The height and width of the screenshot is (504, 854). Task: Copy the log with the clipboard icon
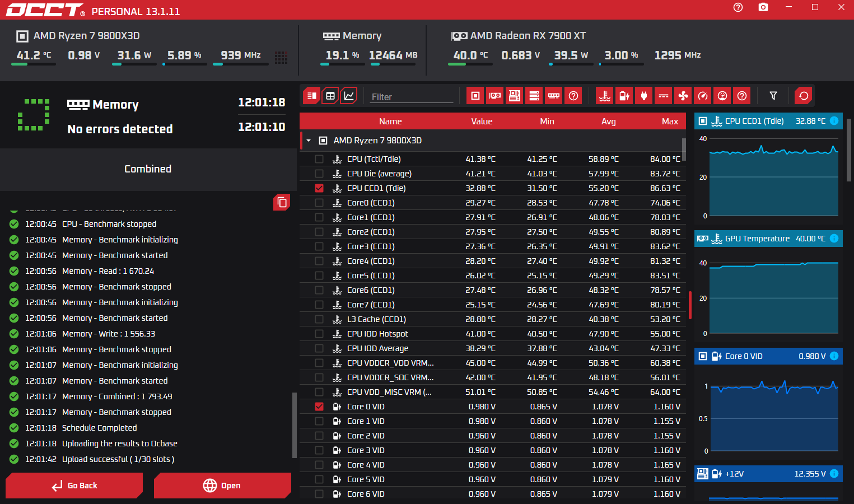(282, 202)
